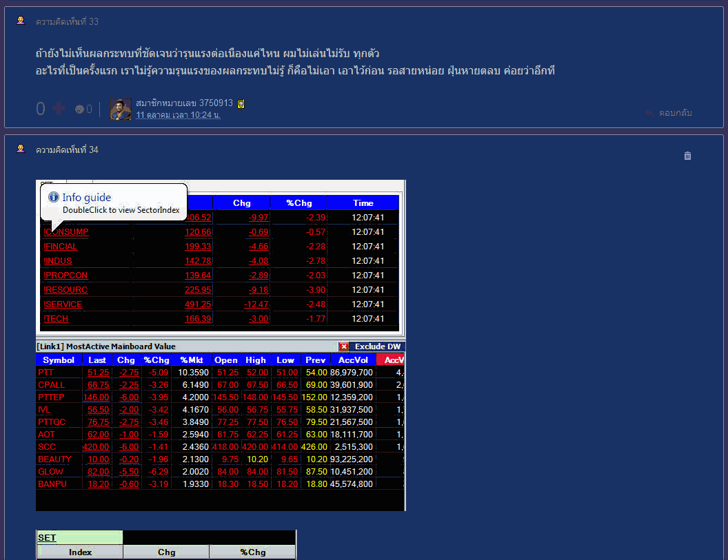The height and width of the screenshot is (560, 728).
Task: Click the High column header
Action: (256, 360)
